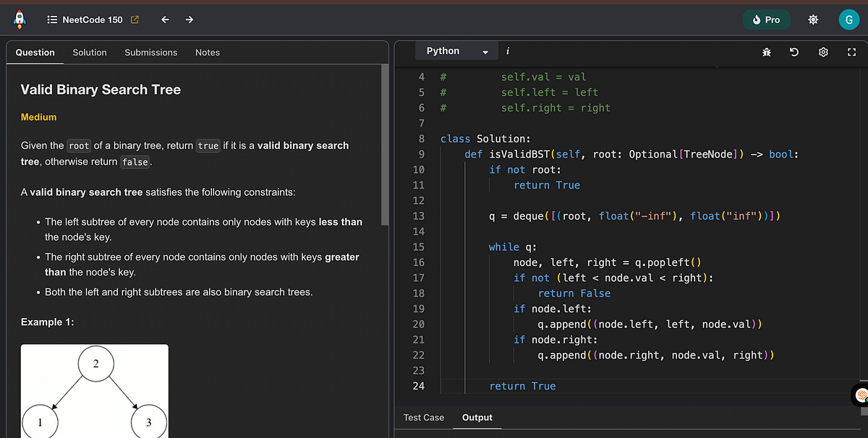View the Notes tab
The width and height of the screenshot is (868, 438).
click(x=208, y=52)
